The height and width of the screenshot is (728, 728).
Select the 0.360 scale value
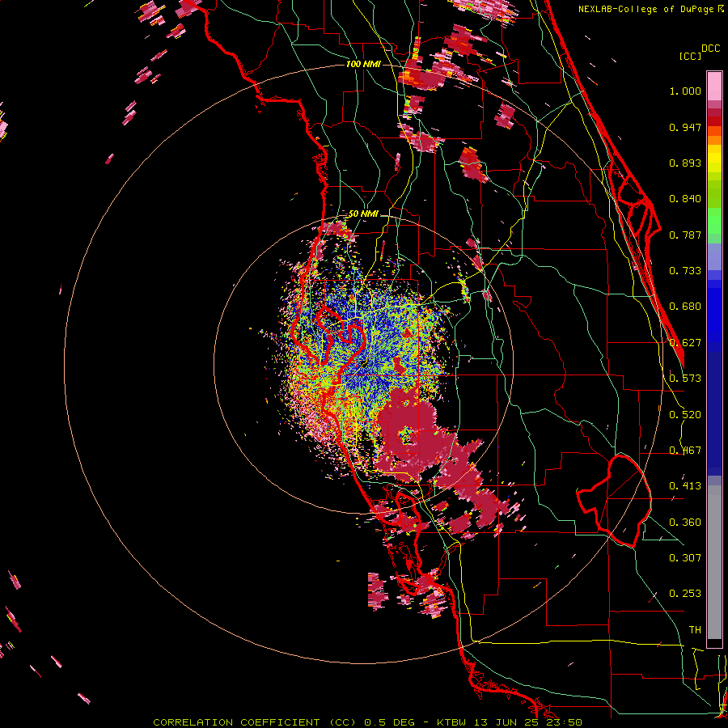[685, 523]
